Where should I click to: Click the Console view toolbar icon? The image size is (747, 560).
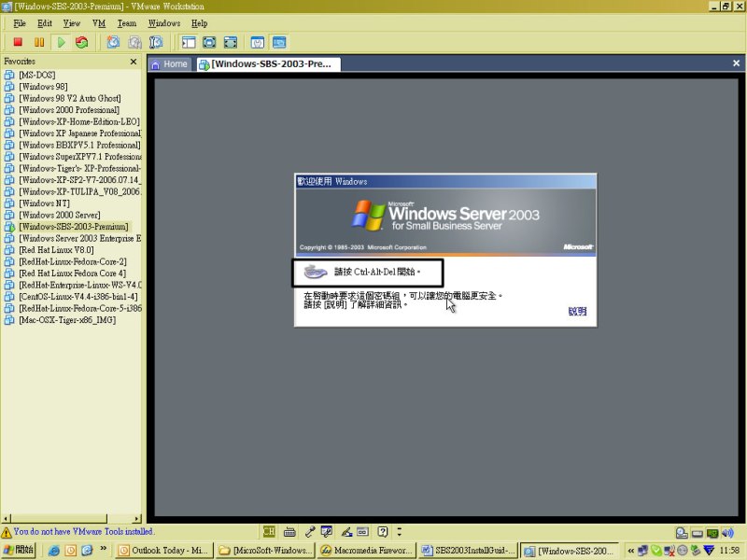coord(279,42)
